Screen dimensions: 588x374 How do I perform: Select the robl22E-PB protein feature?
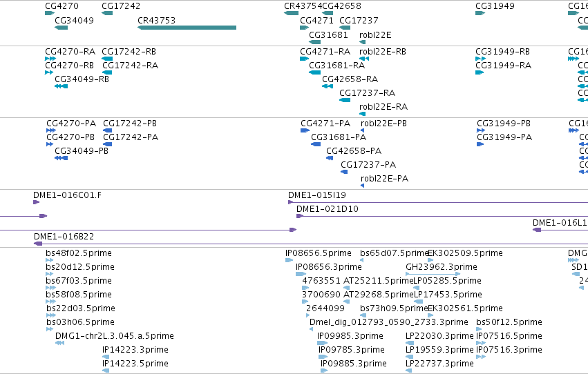362,130
